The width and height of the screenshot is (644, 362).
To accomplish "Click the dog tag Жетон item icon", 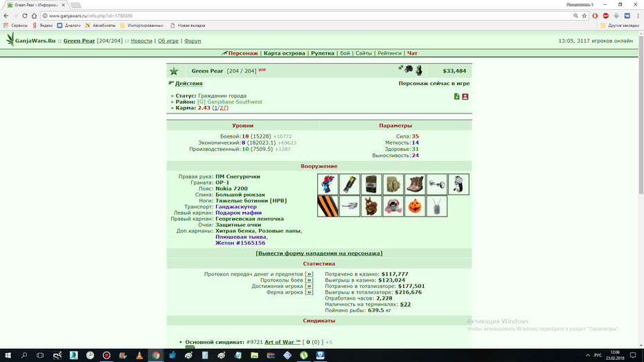I will 436,206.
